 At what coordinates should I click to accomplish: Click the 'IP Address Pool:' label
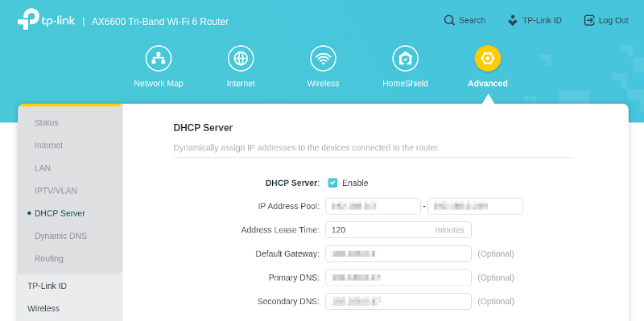[288, 206]
